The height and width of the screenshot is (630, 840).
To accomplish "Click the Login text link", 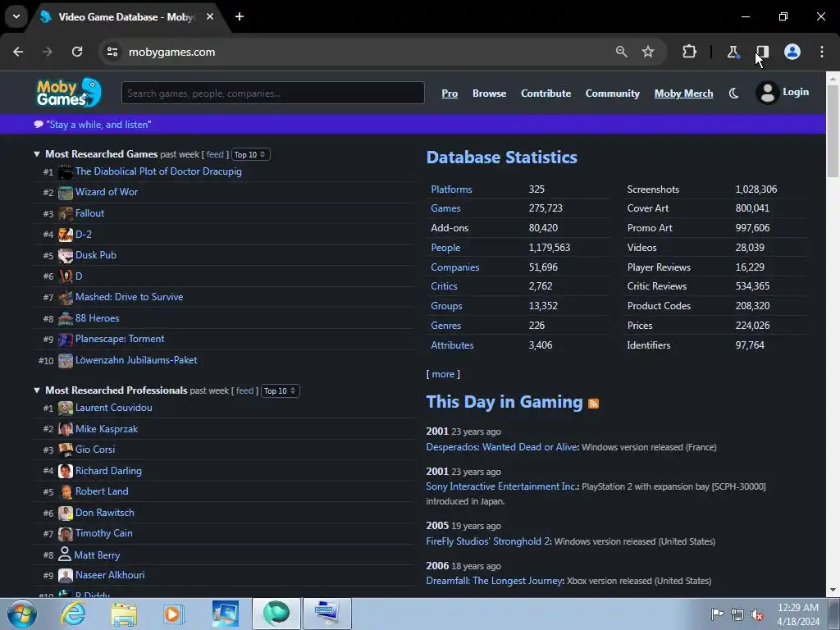I will tap(796, 92).
